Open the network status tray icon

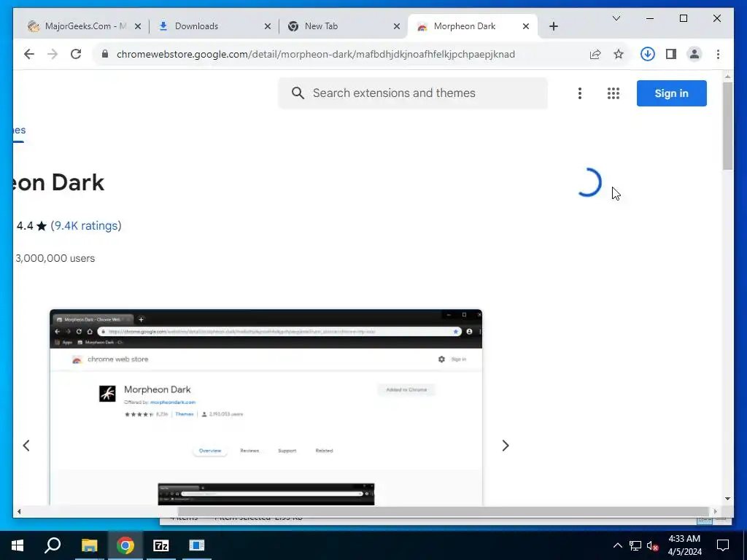coord(635,545)
